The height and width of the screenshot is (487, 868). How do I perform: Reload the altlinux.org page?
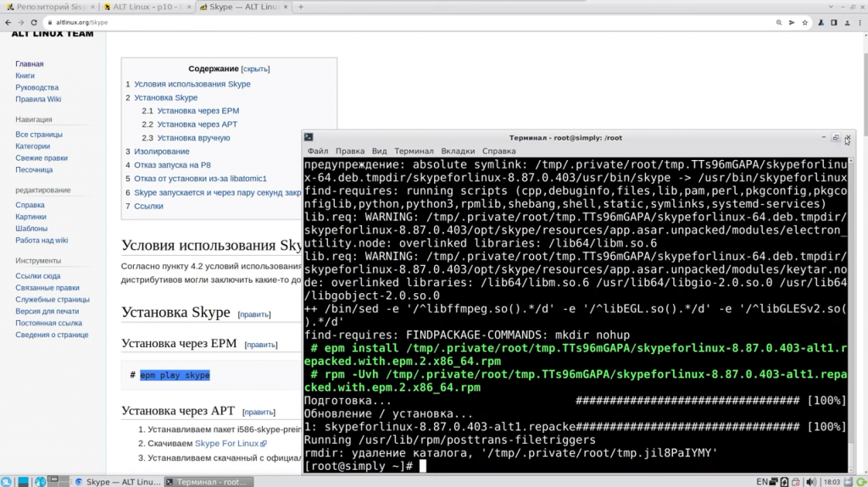[x=34, y=23]
